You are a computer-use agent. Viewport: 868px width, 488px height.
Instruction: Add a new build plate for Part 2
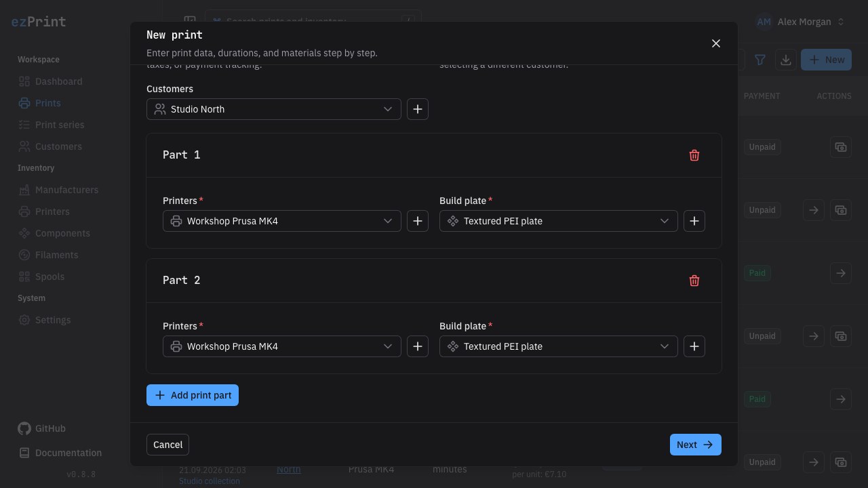[694, 346]
